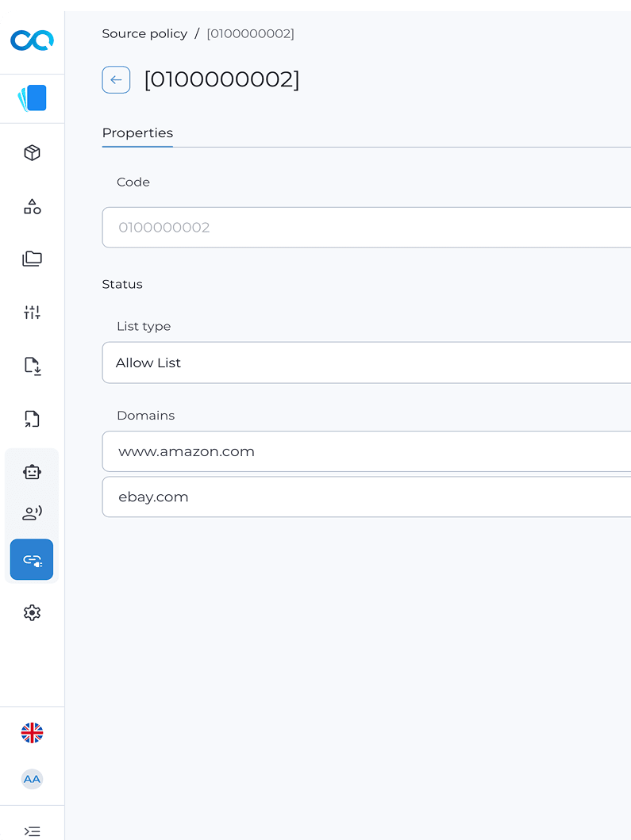Open the robot assistant sidebar icon
The height and width of the screenshot is (840, 631).
33,472
